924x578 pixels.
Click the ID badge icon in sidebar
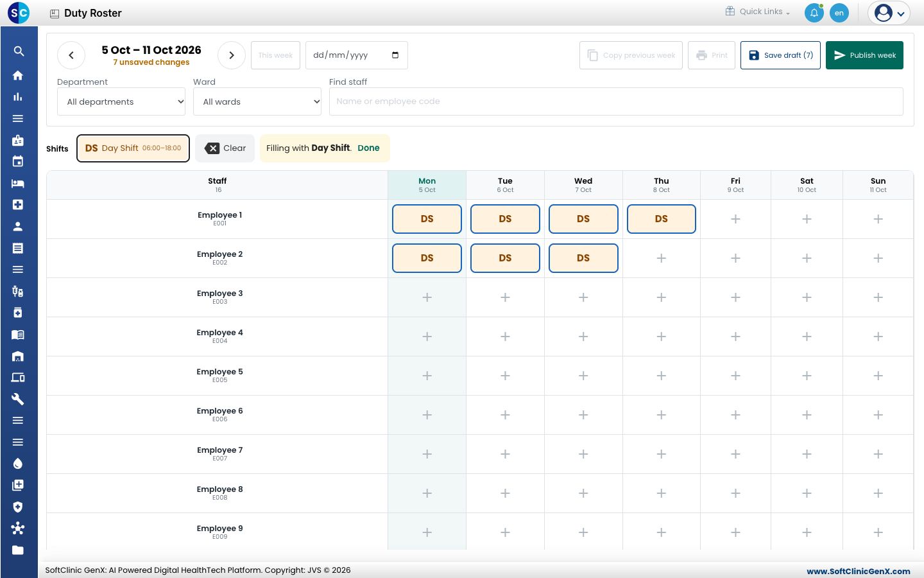tap(18, 140)
